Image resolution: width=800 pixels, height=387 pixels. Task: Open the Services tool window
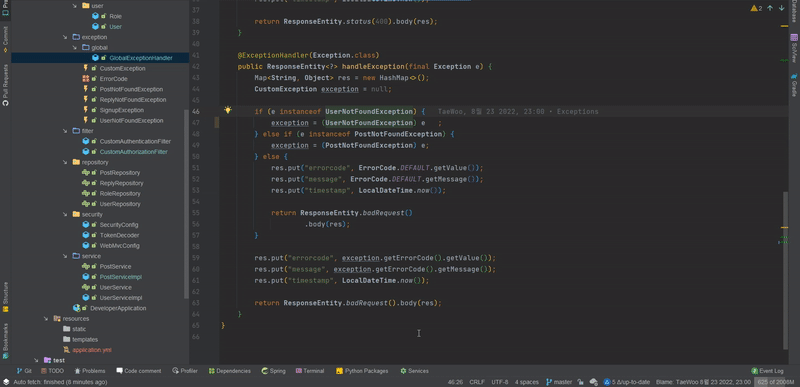click(x=414, y=371)
